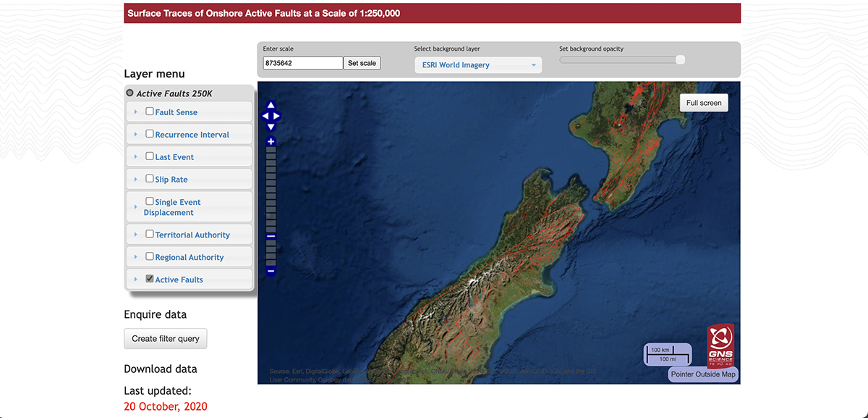Open the Regional Authority layer label
This screenshot has height=420, width=868.
(190, 257)
